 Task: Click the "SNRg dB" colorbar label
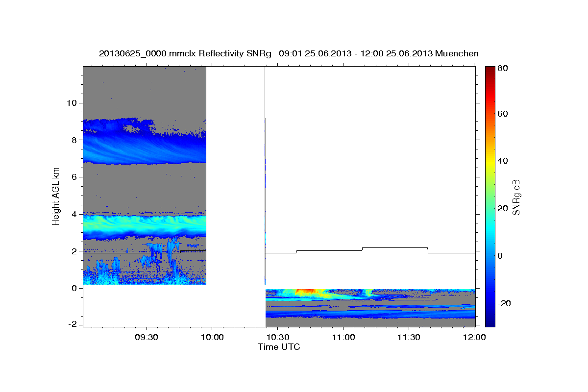tap(516, 197)
